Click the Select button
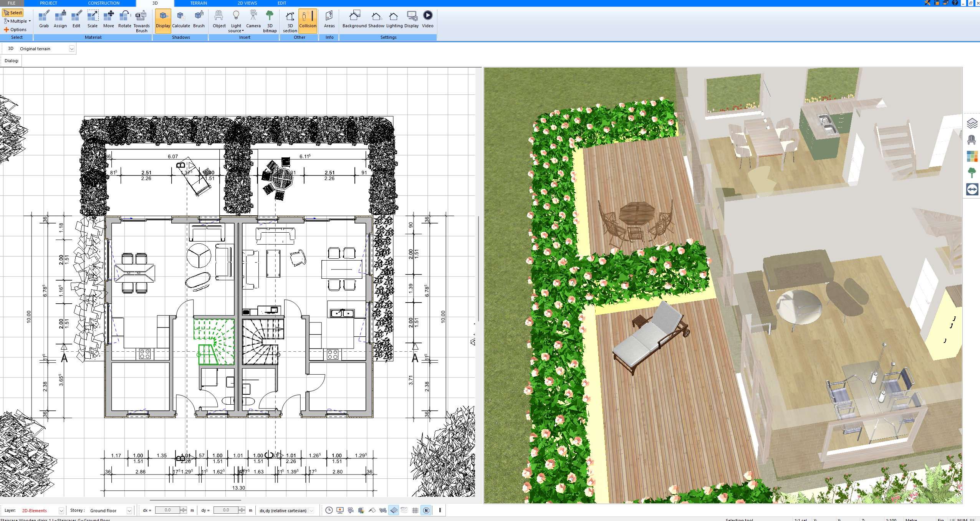980x521 pixels. click(13, 13)
